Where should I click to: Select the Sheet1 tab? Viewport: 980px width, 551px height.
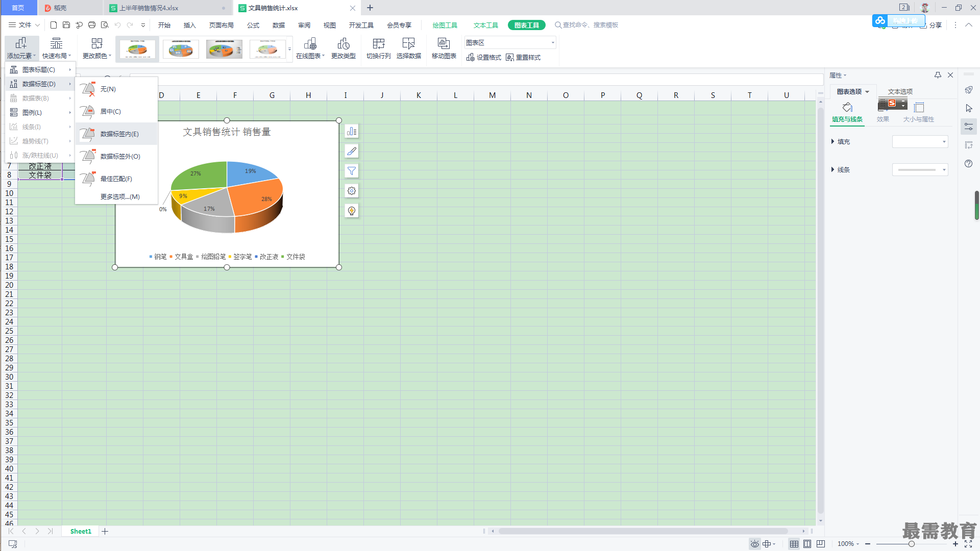(x=81, y=532)
